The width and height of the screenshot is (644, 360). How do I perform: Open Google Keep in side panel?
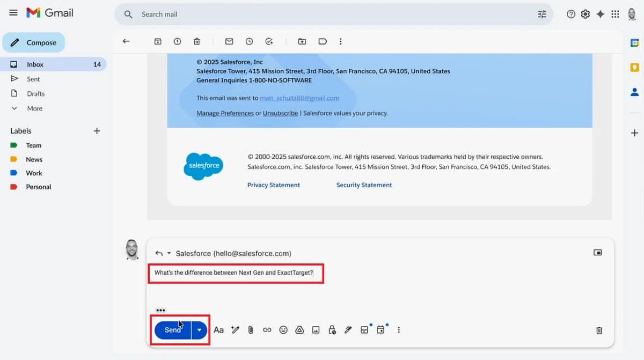pyautogui.click(x=635, y=67)
